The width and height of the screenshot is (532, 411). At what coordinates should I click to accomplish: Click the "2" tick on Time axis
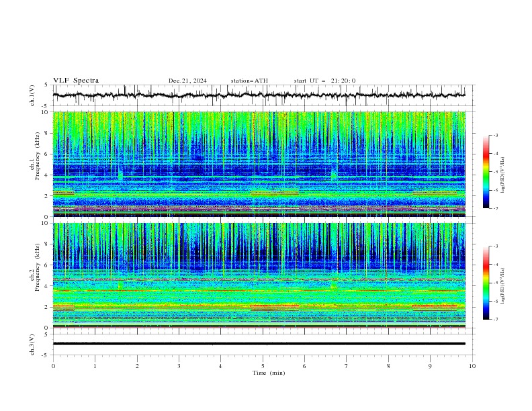137,366
